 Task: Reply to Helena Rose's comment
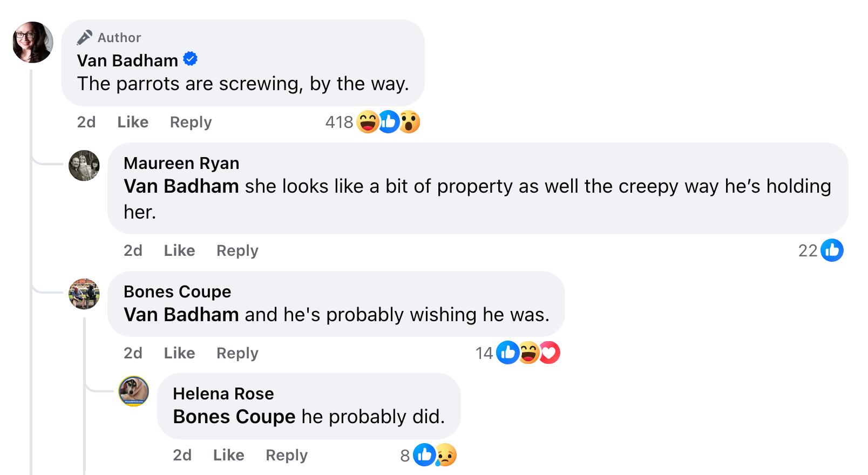pyautogui.click(x=286, y=456)
